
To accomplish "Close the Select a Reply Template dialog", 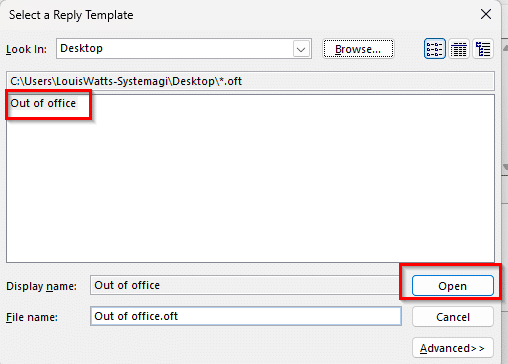I will tap(486, 14).
